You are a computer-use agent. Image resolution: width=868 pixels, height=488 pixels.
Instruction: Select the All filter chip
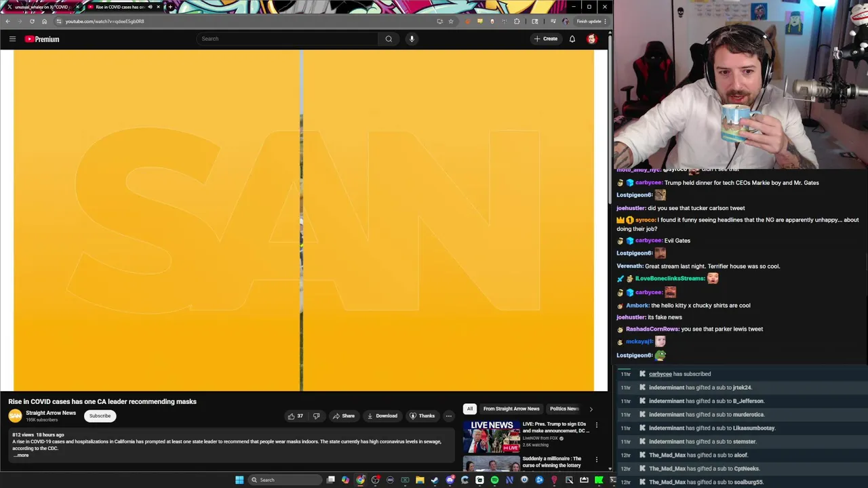469,409
